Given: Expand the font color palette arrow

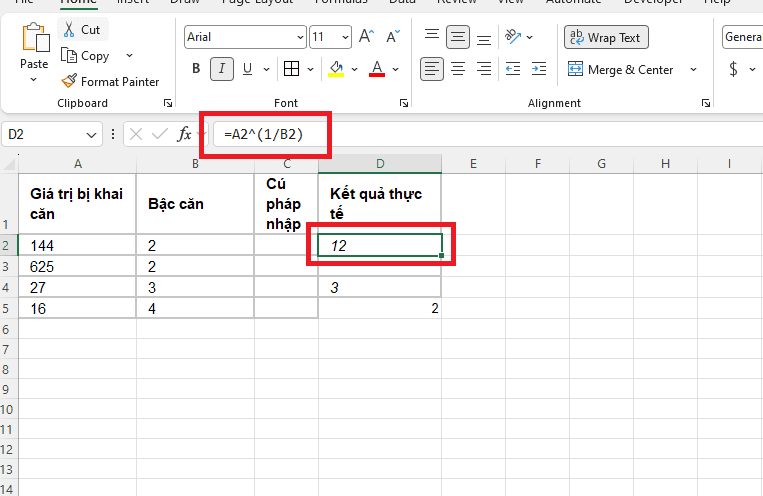Looking at the screenshot, I should [396, 69].
